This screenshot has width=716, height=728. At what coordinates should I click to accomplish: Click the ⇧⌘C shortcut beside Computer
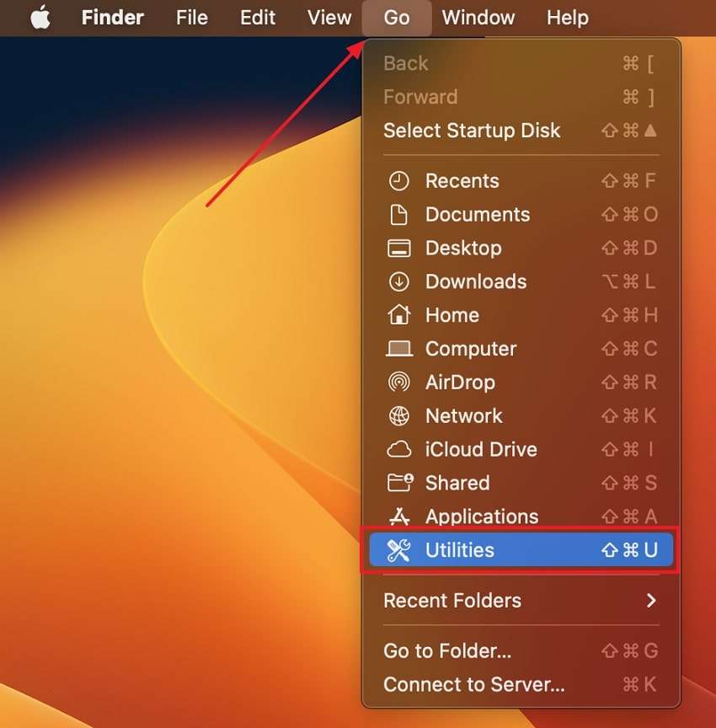pyautogui.click(x=629, y=349)
